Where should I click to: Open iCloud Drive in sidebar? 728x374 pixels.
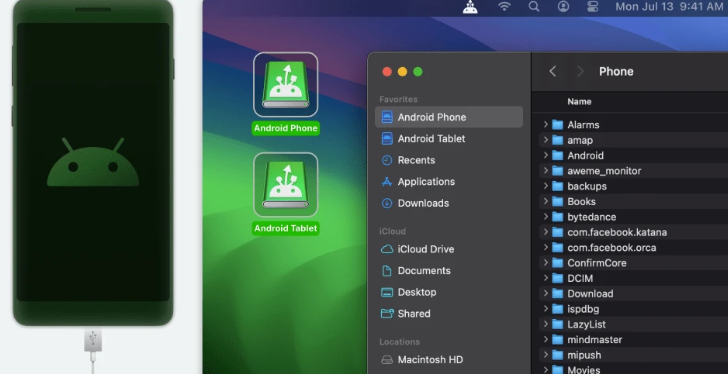pos(449,249)
